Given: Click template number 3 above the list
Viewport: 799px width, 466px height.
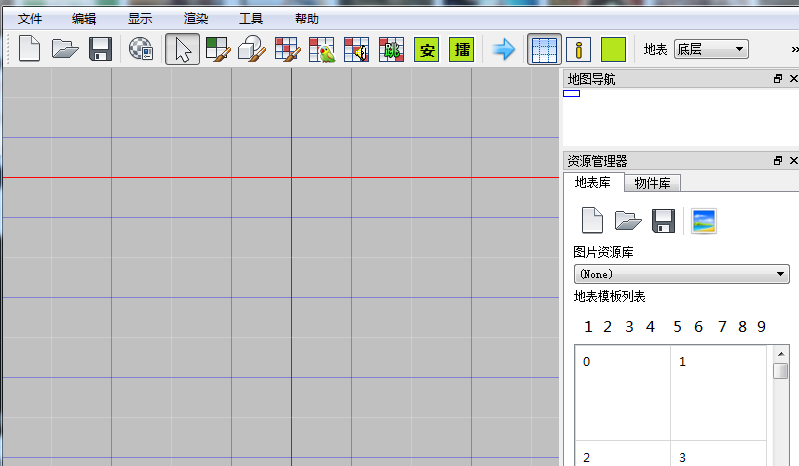Looking at the screenshot, I should (629, 326).
